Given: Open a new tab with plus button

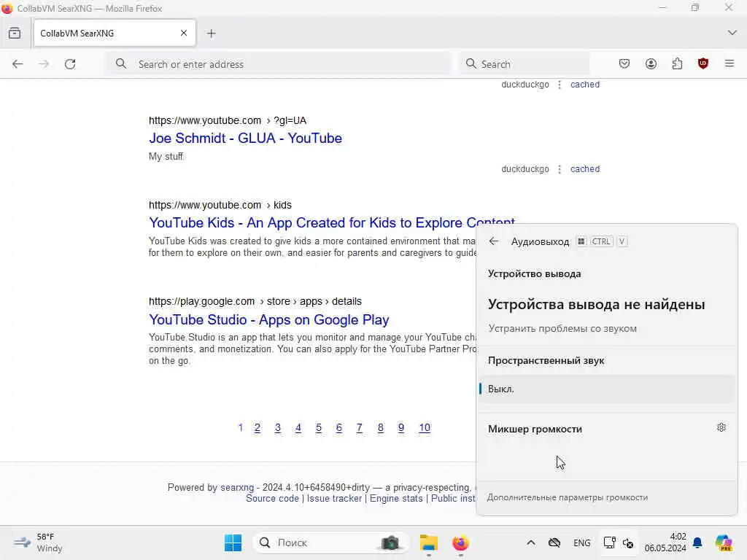Looking at the screenshot, I should click(212, 34).
